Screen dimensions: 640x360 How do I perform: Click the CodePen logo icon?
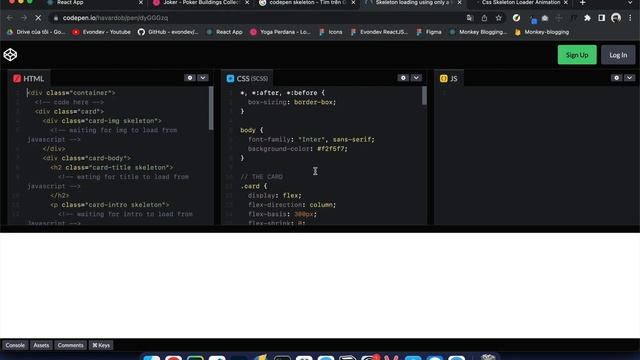10,55
